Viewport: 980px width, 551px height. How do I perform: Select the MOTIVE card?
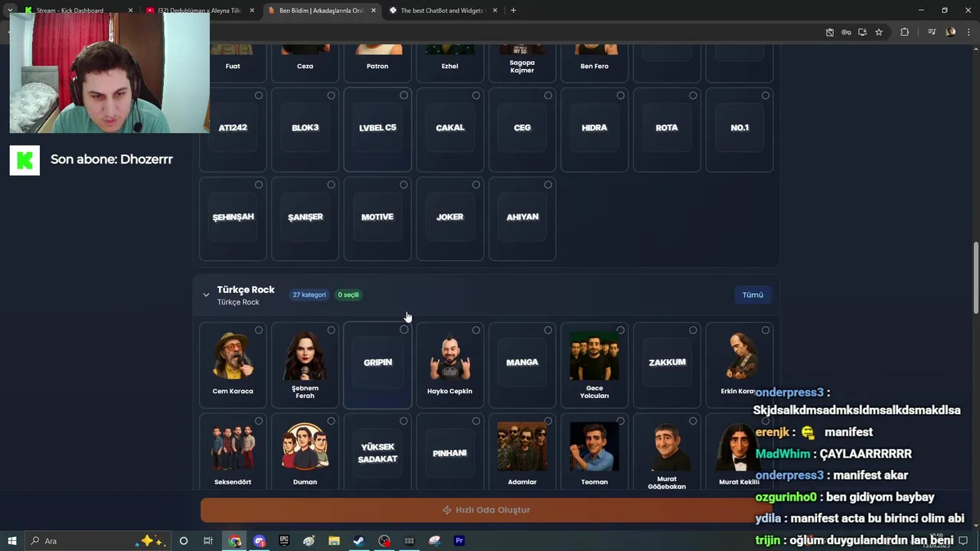(x=377, y=219)
